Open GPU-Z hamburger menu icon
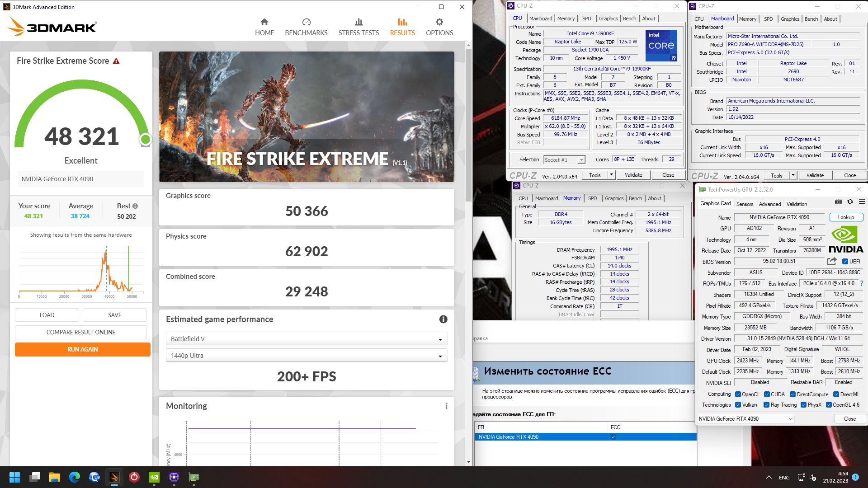Image resolution: width=868 pixels, height=488 pixels. (x=862, y=202)
